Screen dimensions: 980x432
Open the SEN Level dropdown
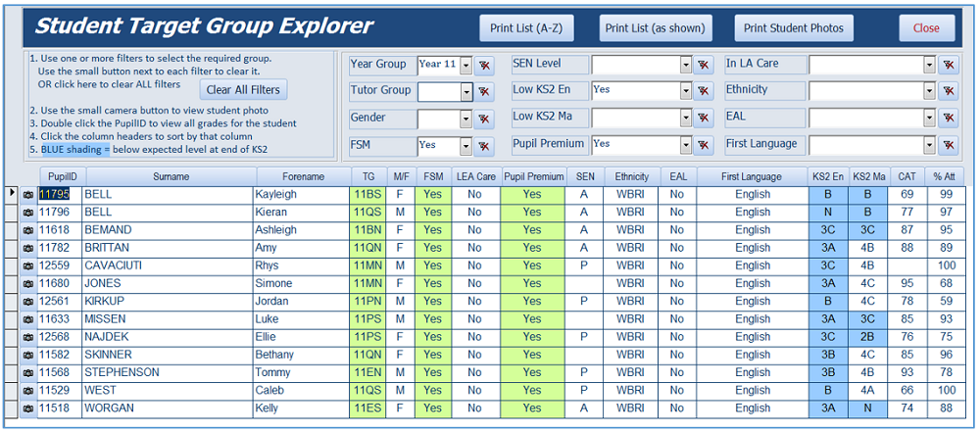(686, 65)
